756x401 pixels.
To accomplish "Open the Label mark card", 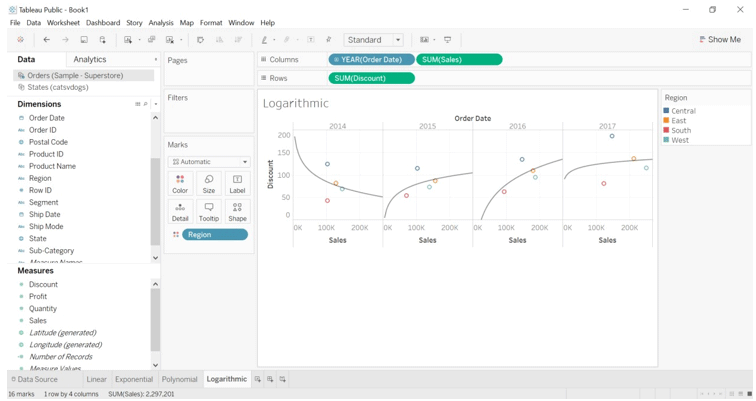I will pyautogui.click(x=237, y=184).
